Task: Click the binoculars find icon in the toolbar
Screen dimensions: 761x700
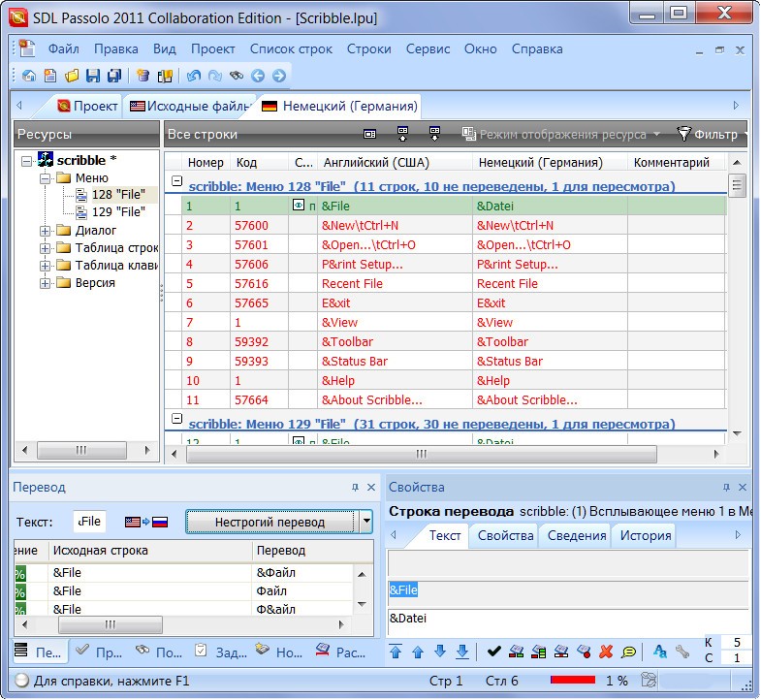Action: (x=237, y=76)
